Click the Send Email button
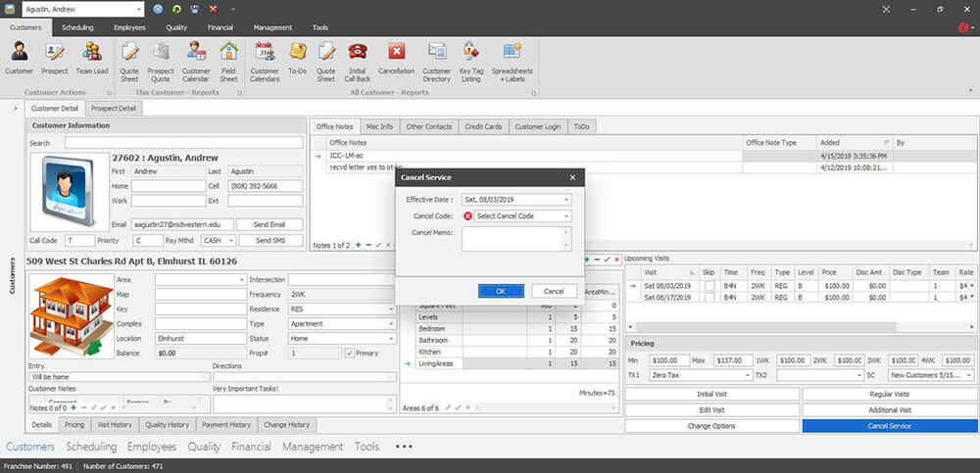 coord(269,224)
